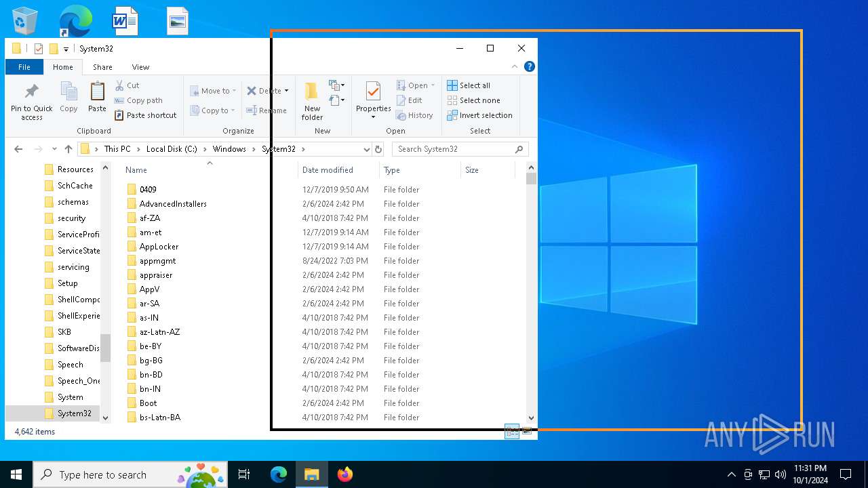Open the Copy to dropdown
Viewport: 868px width, 488px height.
pos(212,110)
